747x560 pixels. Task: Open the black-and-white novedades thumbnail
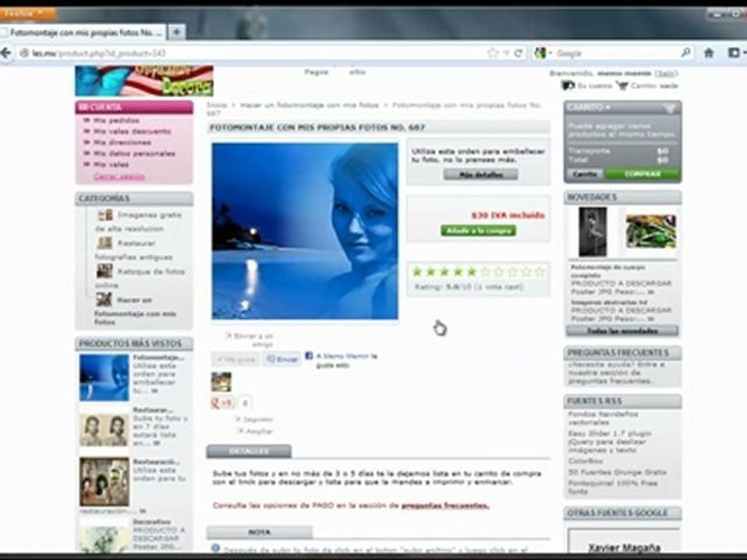pyautogui.click(x=593, y=232)
